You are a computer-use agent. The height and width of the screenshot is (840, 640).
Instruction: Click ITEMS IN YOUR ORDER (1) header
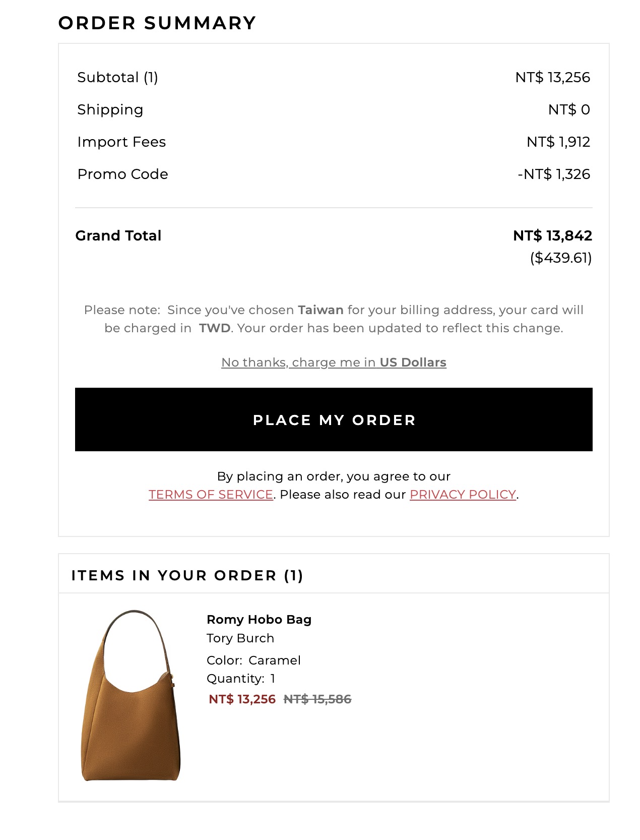coord(186,575)
